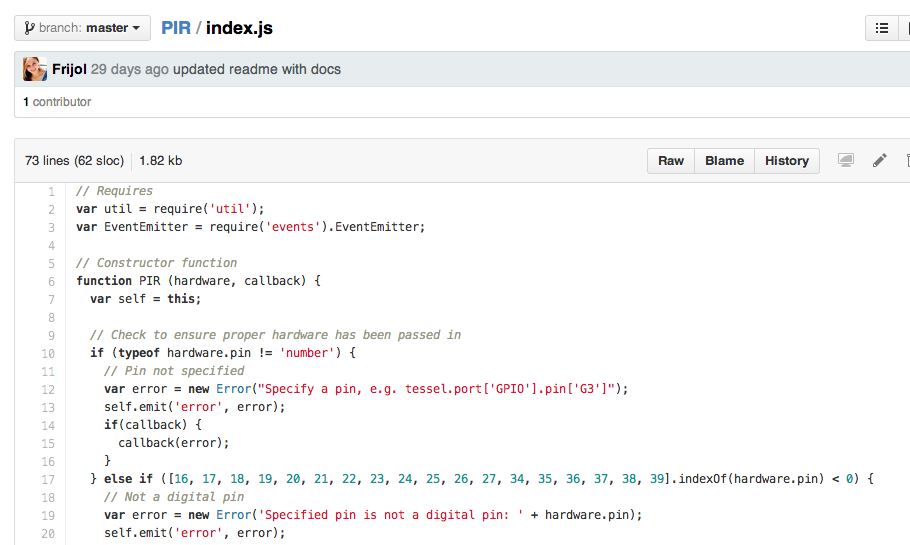Click the desktop monitor icon
This screenshot has width=910, height=545.
846,160
